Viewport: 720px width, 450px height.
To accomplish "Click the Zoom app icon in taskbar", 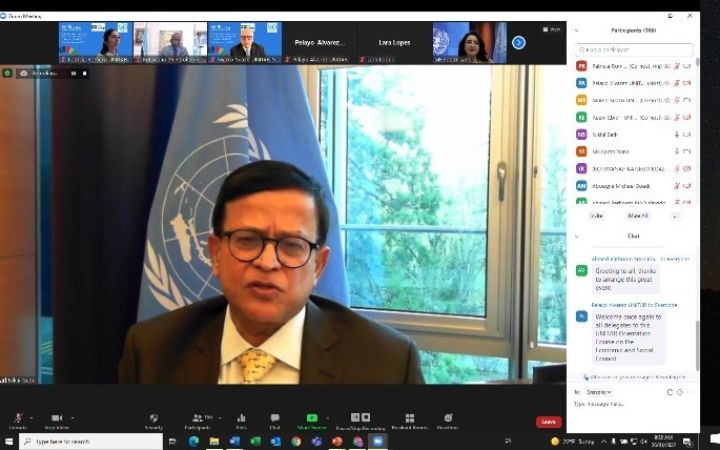I will (377, 441).
